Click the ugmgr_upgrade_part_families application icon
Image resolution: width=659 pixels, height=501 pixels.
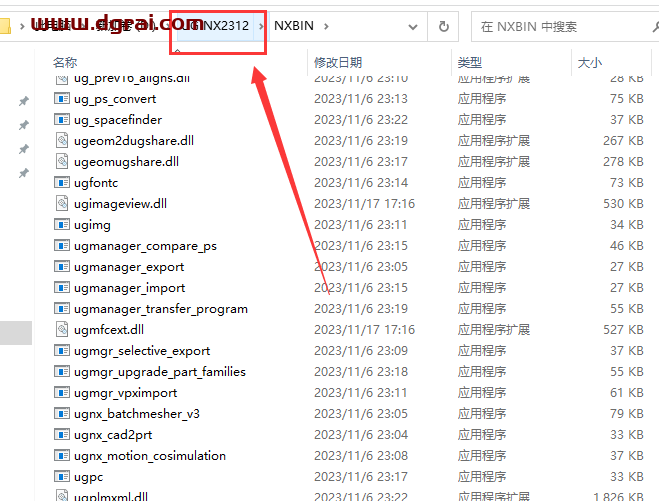coord(62,372)
